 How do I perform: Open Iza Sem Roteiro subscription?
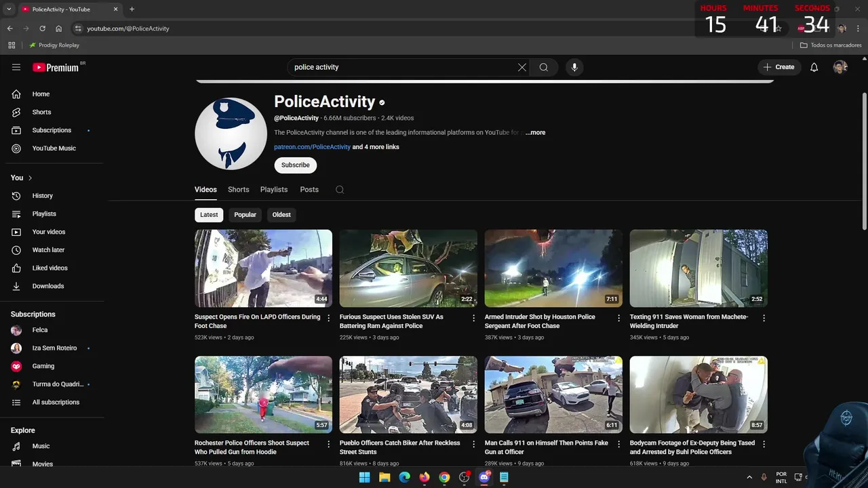[x=54, y=348]
